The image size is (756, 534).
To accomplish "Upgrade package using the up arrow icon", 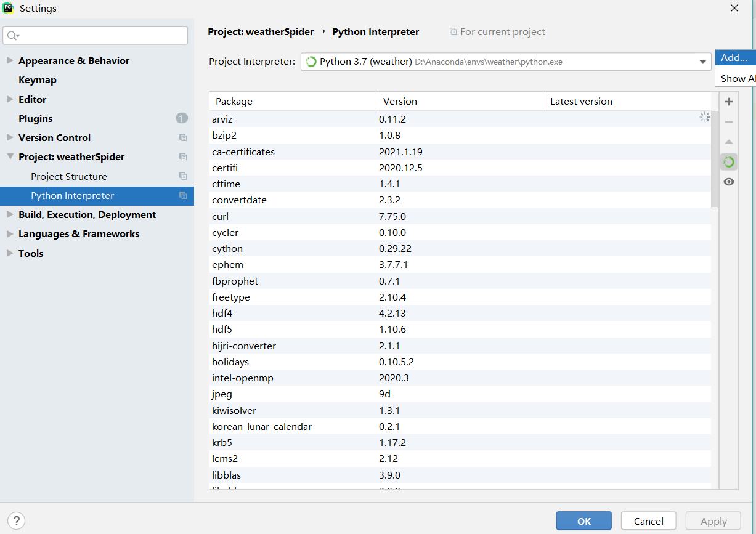I will pyautogui.click(x=729, y=142).
